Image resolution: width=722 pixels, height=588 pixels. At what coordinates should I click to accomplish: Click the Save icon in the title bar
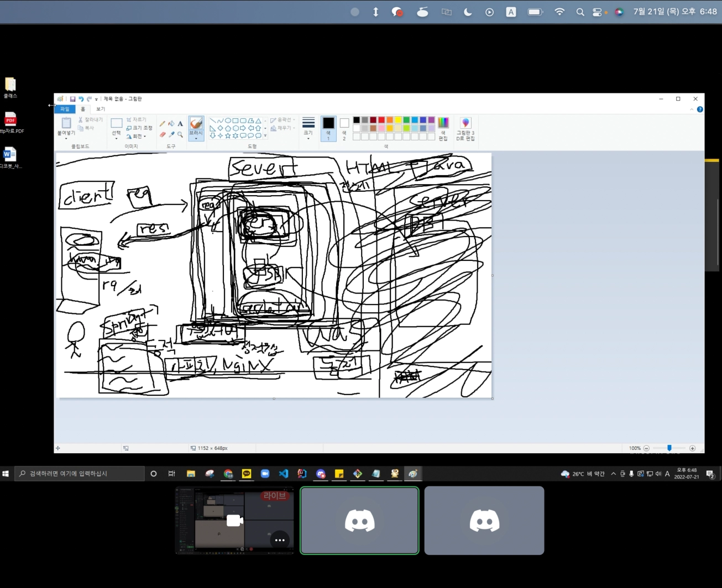tap(72, 99)
